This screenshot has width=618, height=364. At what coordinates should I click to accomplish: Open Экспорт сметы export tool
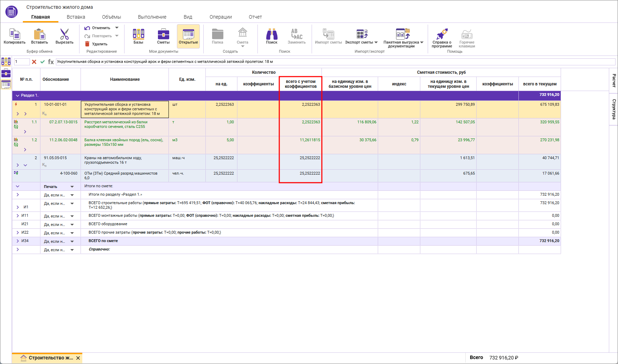(361, 34)
